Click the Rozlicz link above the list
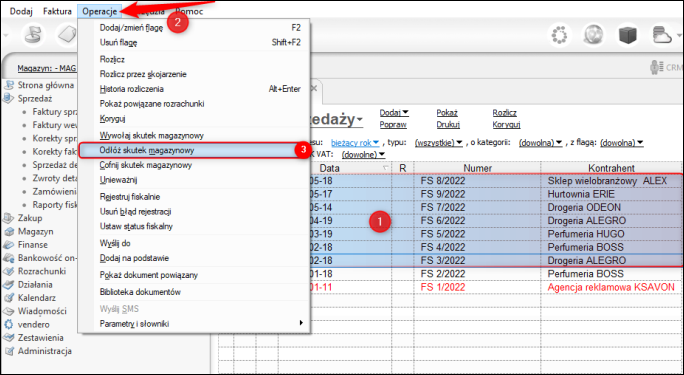The image size is (684, 375). (x=505, y=112)
